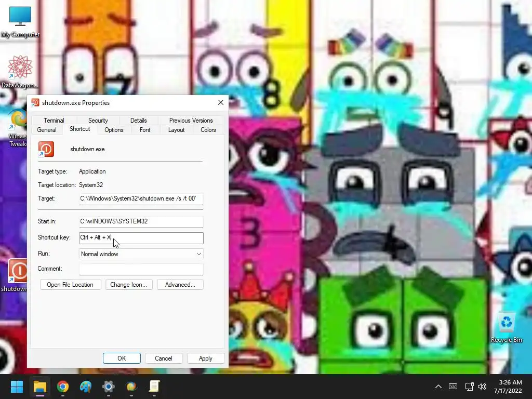Show hidden system tray icons

coord(438,387)
